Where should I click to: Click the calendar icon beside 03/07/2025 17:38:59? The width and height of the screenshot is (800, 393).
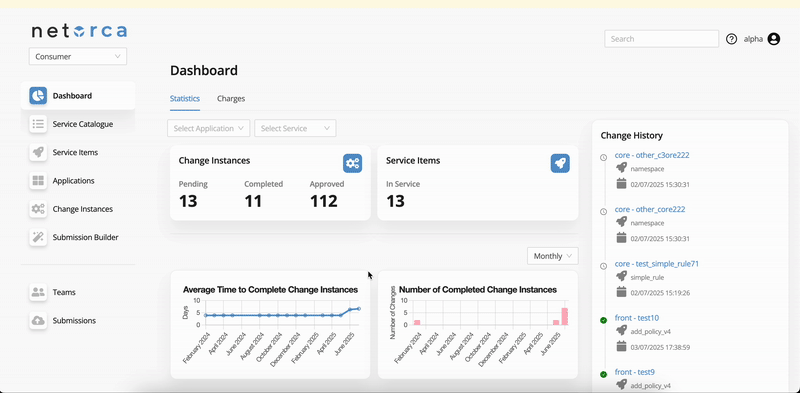click(621, 347)
